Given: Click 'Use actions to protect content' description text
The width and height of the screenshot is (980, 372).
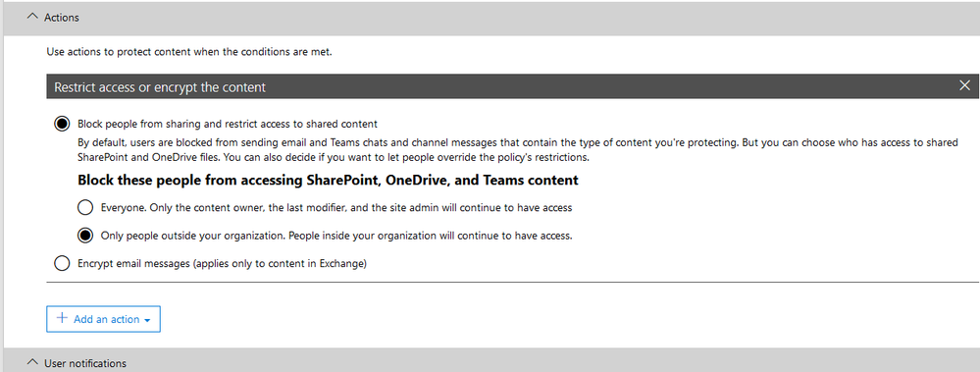Looking at the screenshot, I should [x=189, y=52].
